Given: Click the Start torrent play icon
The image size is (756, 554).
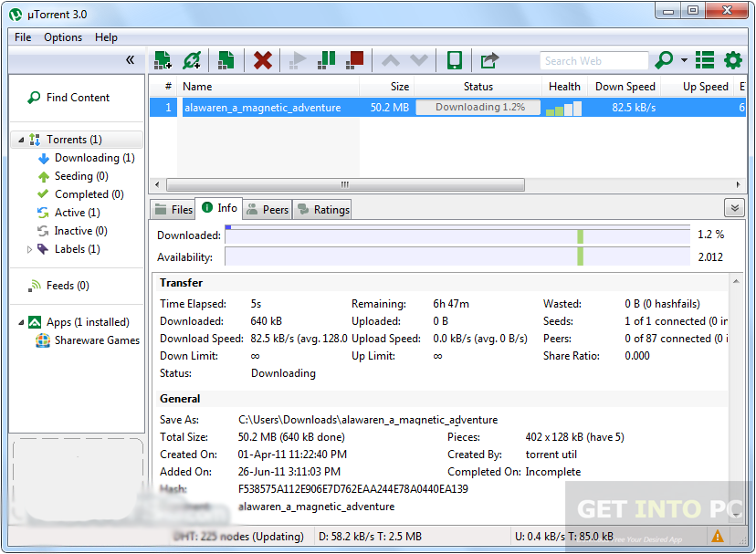Looking at the screenshot, I should (298, 60).
